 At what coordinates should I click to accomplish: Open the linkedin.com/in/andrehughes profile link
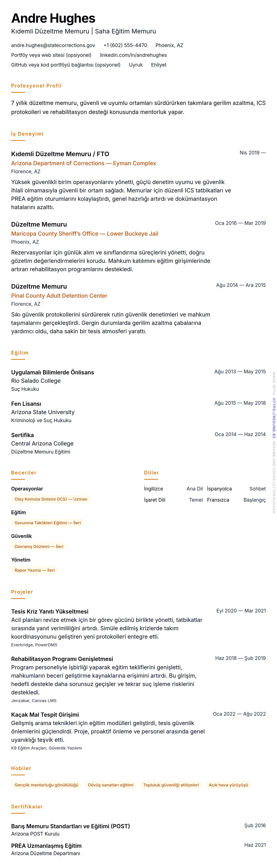click(x=133, y=55)
